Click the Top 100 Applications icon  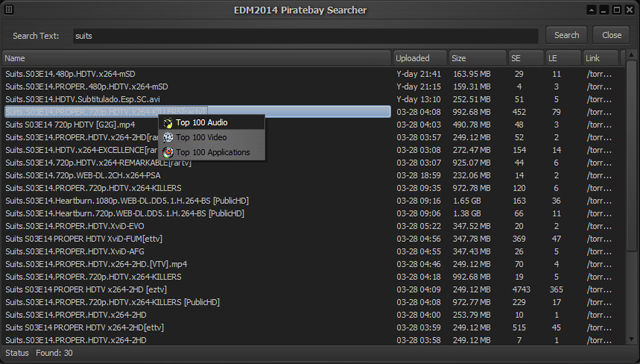click(168, 152)
